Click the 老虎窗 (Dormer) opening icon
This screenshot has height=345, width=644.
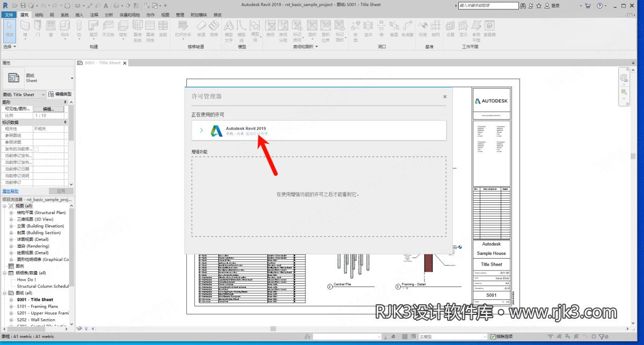pyautogui.click(x=408, y=26)
